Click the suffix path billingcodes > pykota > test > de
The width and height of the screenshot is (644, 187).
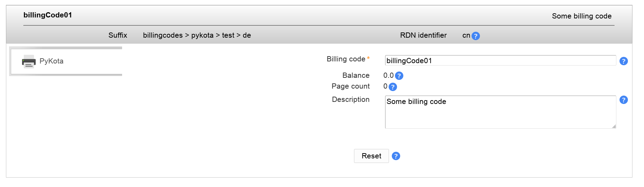pyautogui.click(x=197, y=35)
